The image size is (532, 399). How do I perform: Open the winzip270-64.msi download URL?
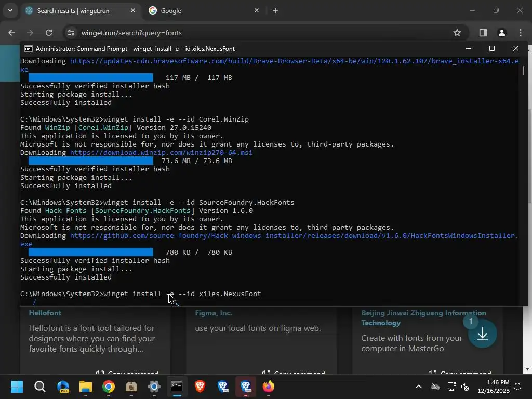[x=161, y=153]
